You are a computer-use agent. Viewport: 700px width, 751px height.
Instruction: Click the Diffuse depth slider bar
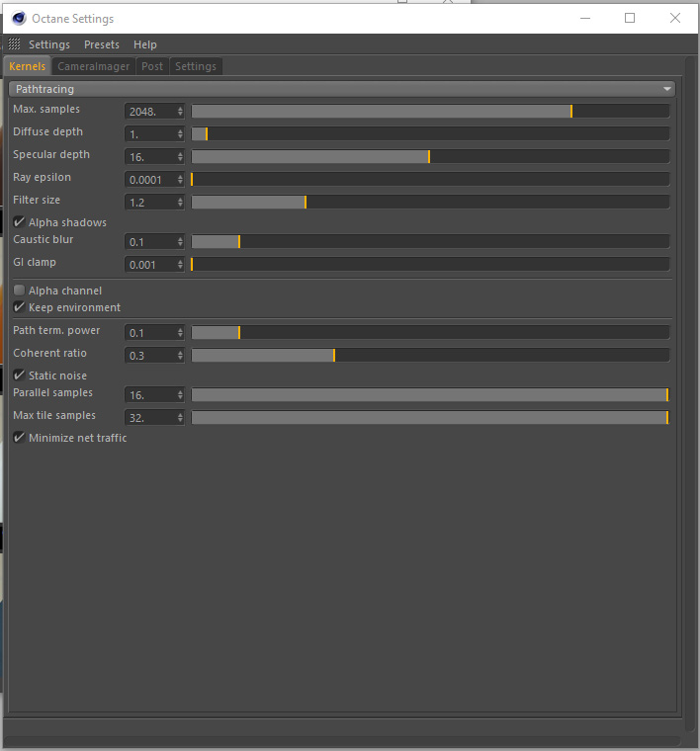point(430,134)
